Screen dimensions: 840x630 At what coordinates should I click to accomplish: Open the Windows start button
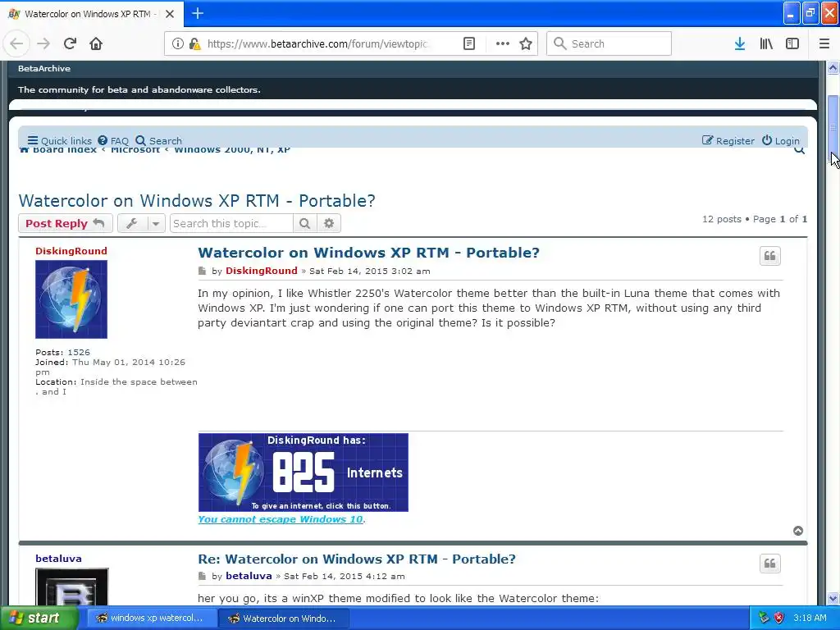coord(39,618)
